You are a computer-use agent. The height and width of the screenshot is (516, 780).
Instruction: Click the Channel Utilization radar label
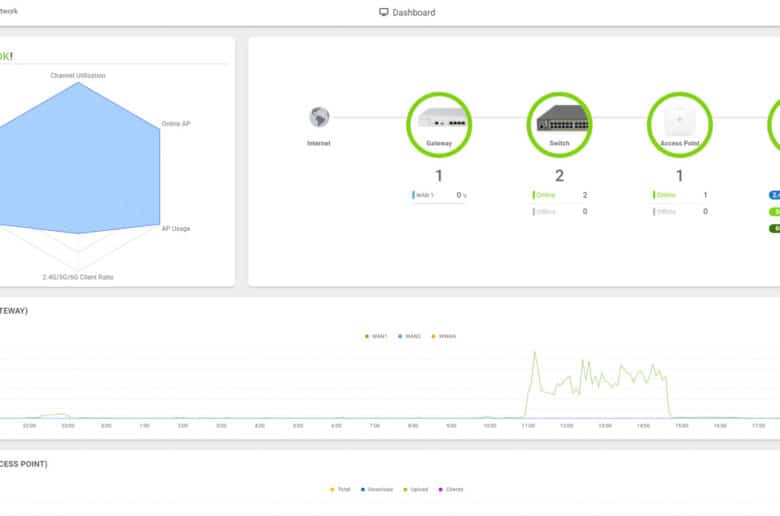(x=78, y=76)
